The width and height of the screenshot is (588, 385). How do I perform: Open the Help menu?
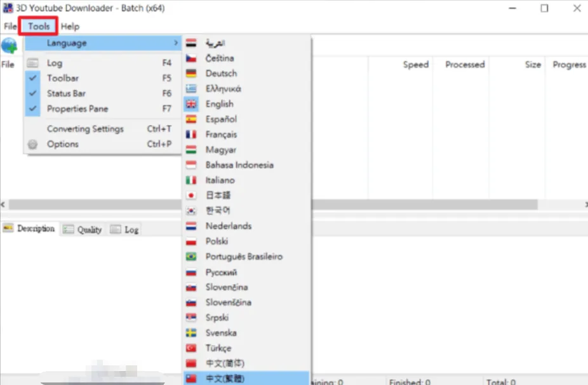pyautogui.click(x=70, y=26)
